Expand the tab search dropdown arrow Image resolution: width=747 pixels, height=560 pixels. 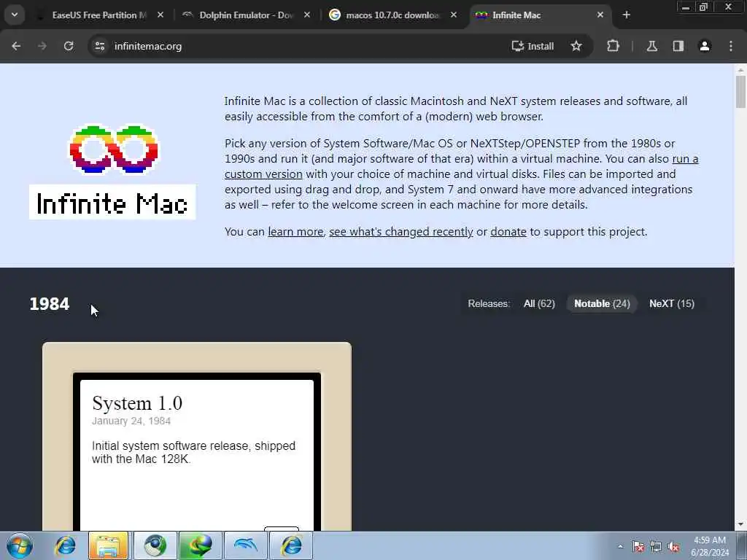tap(15, 15)
